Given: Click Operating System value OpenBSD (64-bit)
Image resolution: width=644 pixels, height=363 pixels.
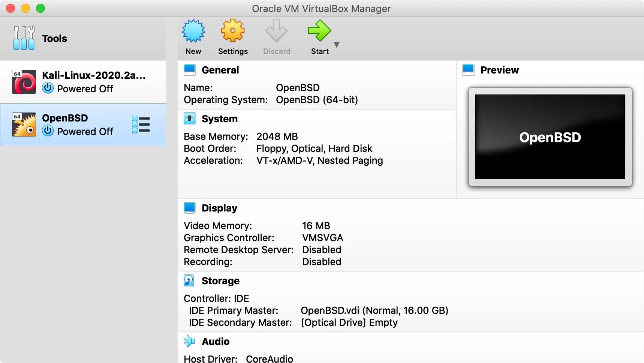Looking at the screenshot, I should (317, 100).
